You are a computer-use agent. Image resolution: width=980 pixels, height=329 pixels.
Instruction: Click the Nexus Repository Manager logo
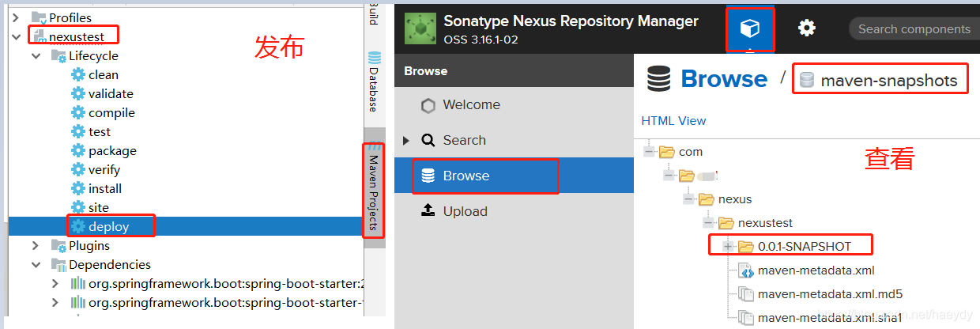click(420, 28)
